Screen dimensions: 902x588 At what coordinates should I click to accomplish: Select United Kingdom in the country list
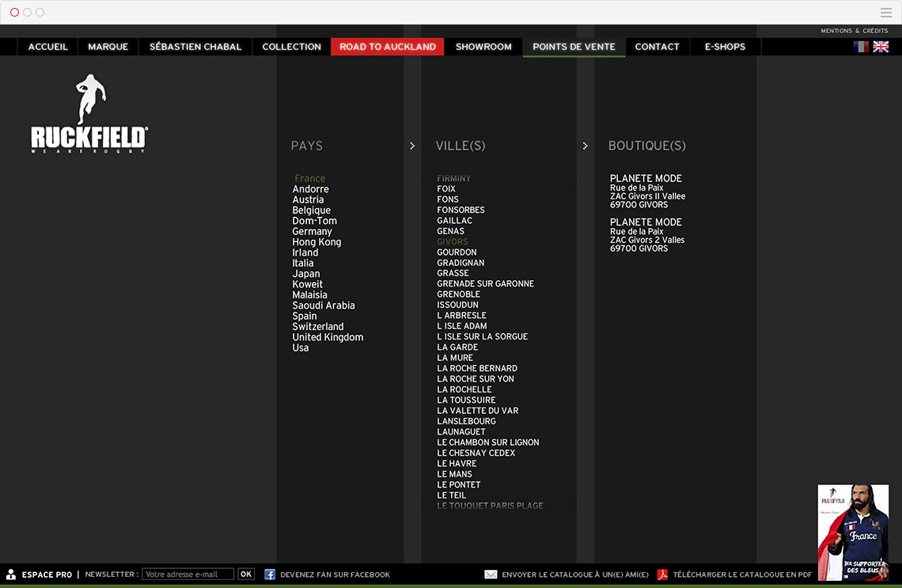point(328,337)
